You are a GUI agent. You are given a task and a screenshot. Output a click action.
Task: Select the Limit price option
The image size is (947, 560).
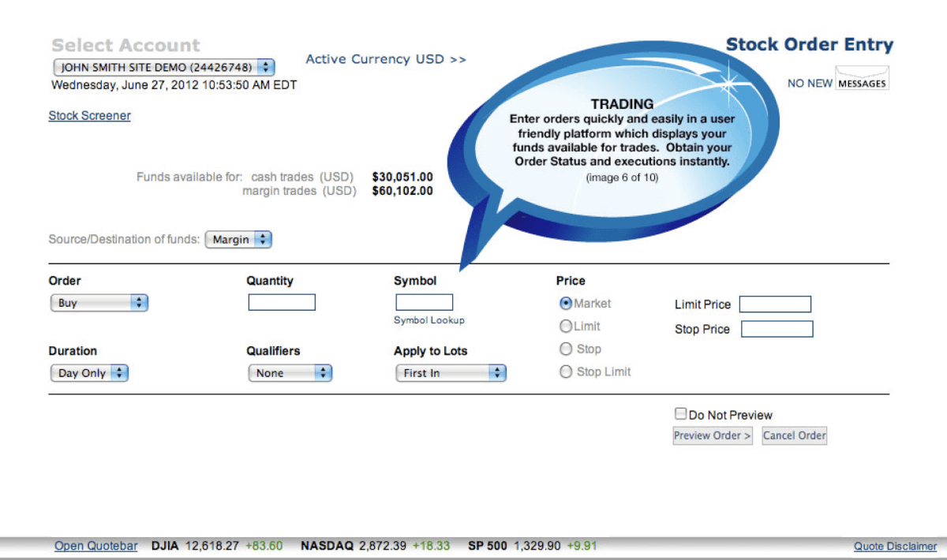point(565,326)
